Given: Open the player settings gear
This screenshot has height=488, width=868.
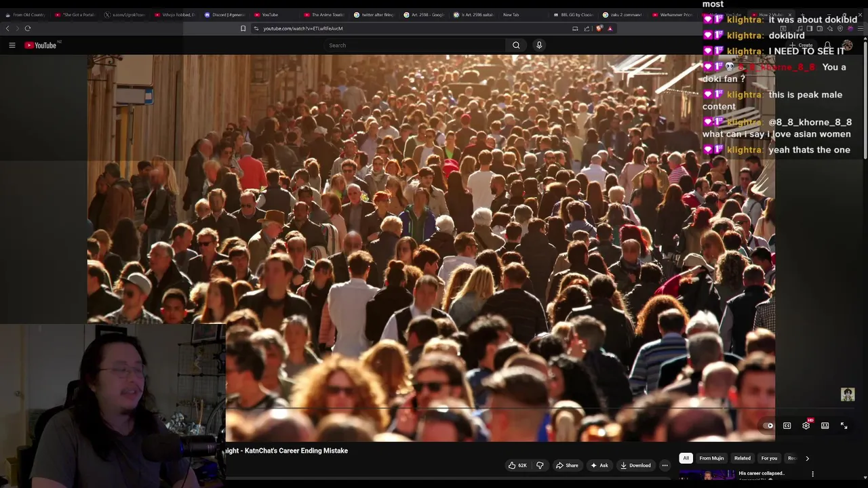Looking at the screenshot, I should tap(806, 426).
